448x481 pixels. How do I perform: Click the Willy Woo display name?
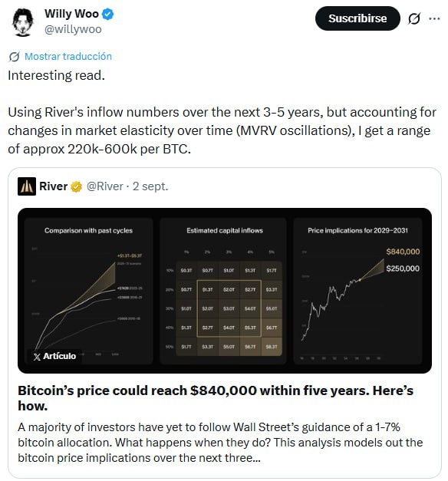coord(71,14)
